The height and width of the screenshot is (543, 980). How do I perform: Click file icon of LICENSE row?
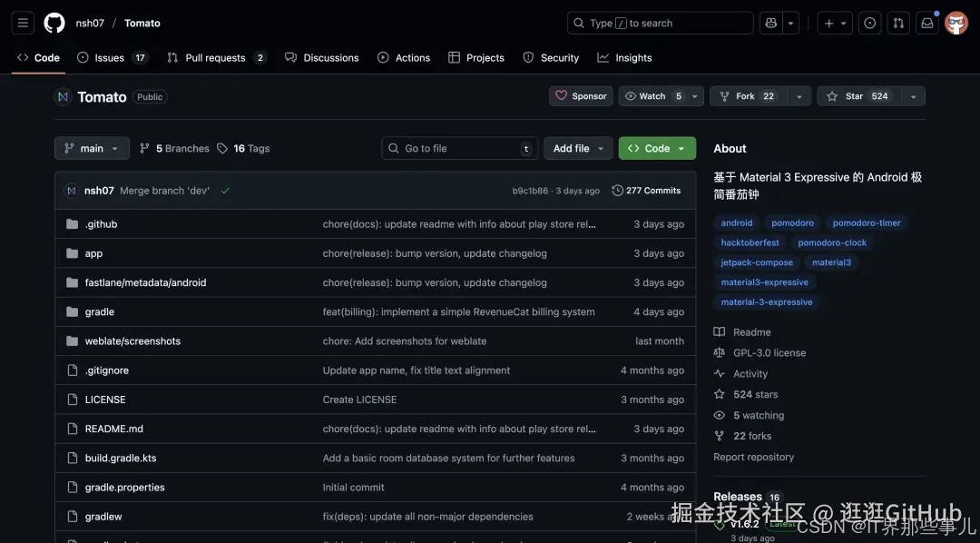73,400
